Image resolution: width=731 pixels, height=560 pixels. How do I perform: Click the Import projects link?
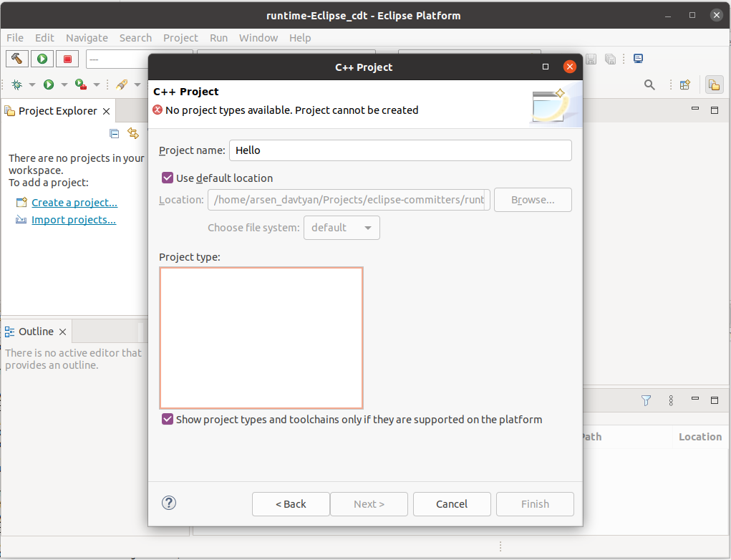click(x=74, y=220)
